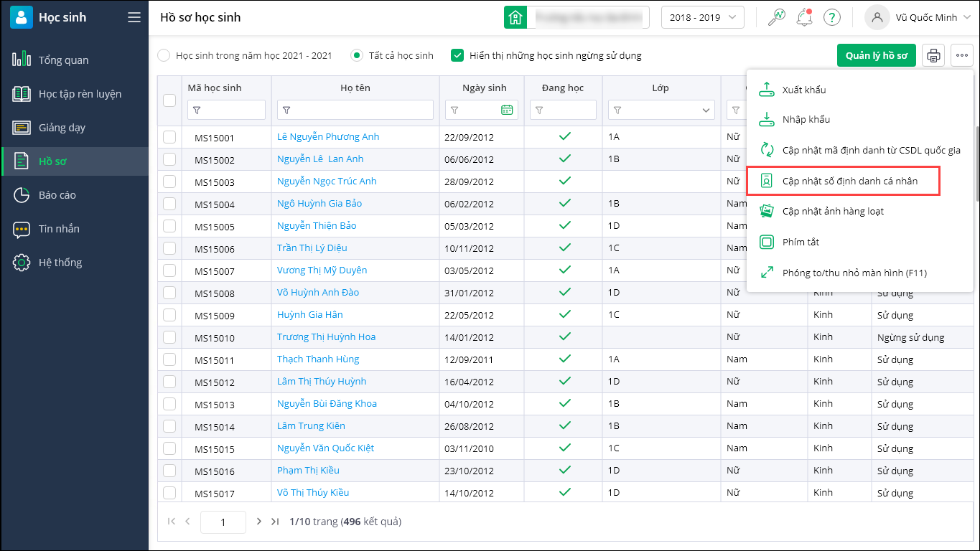Click the green school home icon
980x551 pixels.
tap(515, 17)
